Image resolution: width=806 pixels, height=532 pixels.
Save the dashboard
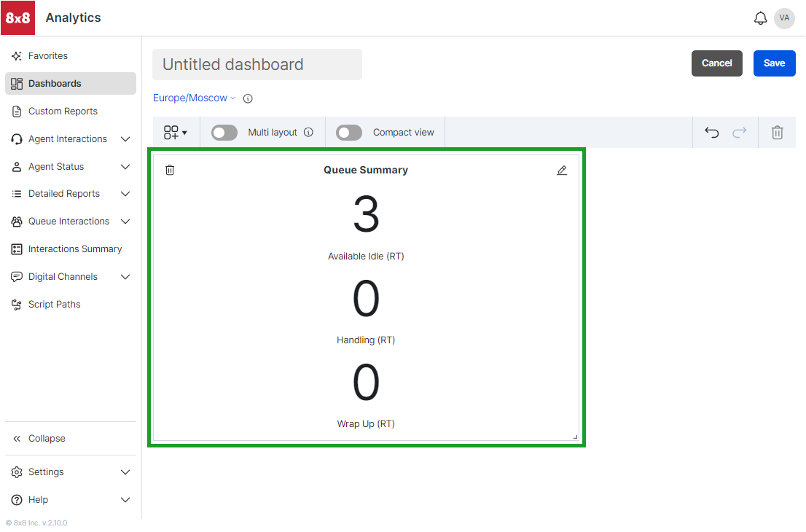click(774, 63)
